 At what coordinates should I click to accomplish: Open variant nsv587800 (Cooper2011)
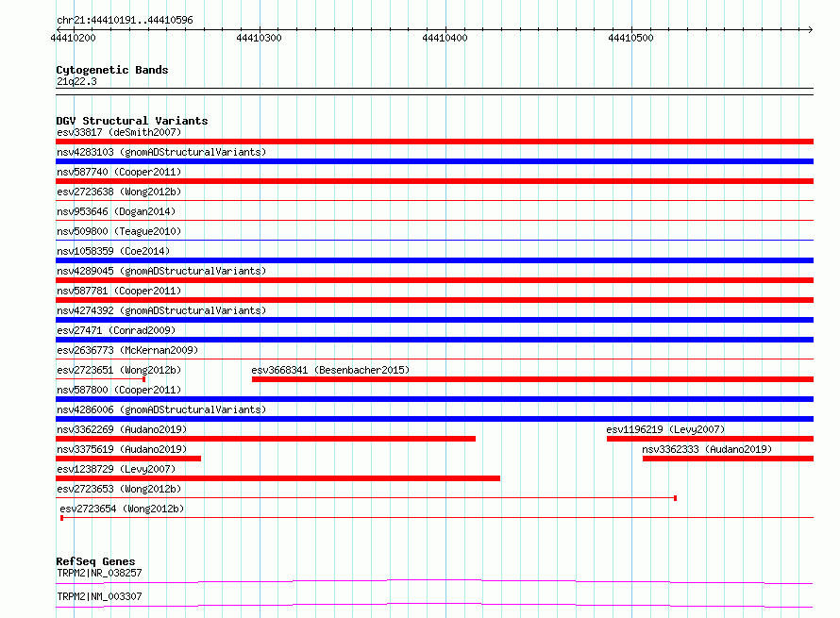(119, 390)
